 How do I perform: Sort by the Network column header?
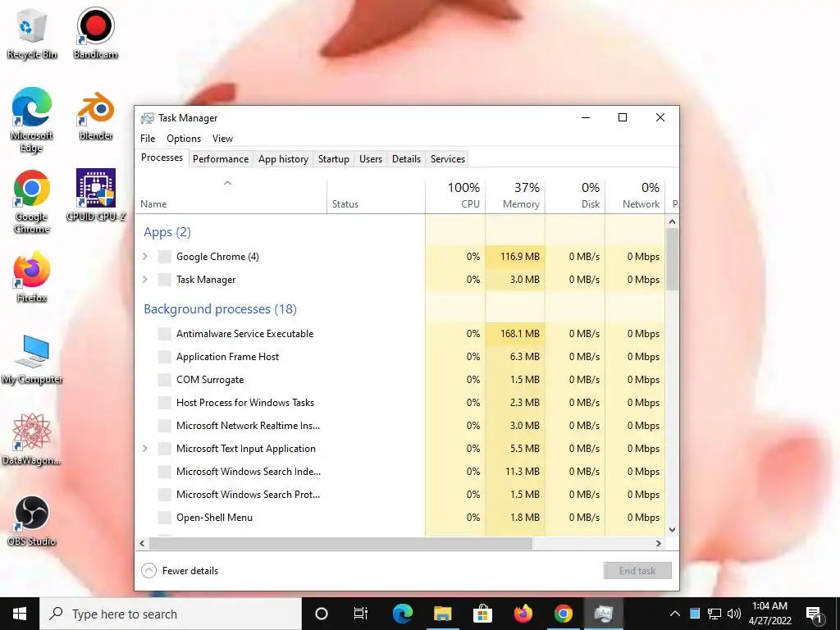636,195
